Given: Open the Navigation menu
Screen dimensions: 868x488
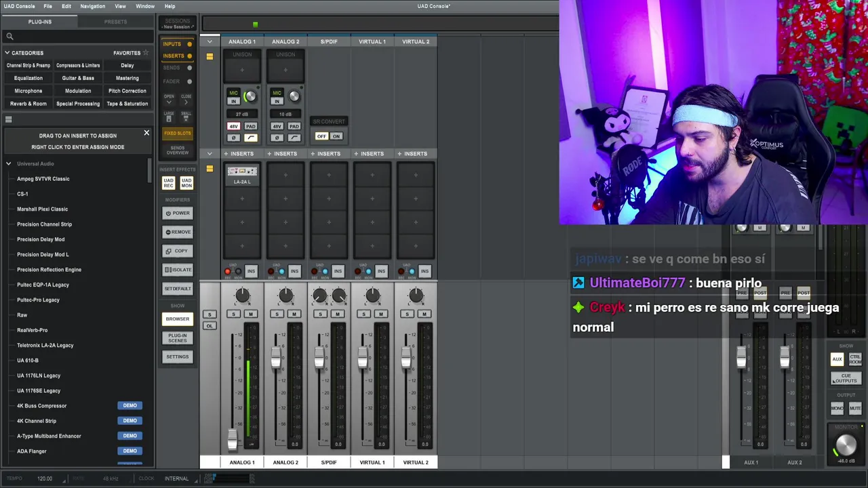Looking at the screenshot, I should pos(92,6).
